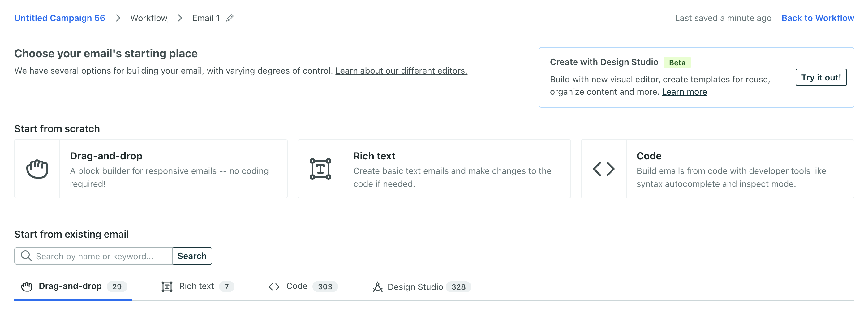Image resolution: width=868 pixels, height=315 pixels.
Task: Click the magnifying glass search icon
Action: coord(26,256)
